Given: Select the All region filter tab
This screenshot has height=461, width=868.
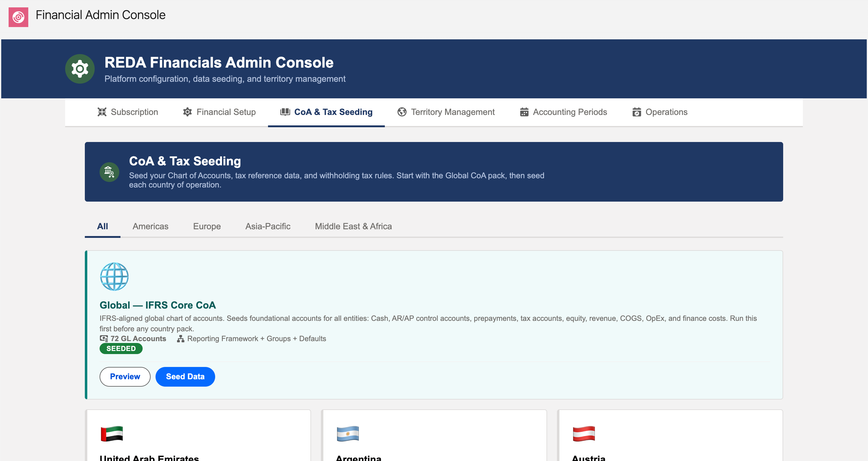Looking at the screenshot, I should coord(102,227).
